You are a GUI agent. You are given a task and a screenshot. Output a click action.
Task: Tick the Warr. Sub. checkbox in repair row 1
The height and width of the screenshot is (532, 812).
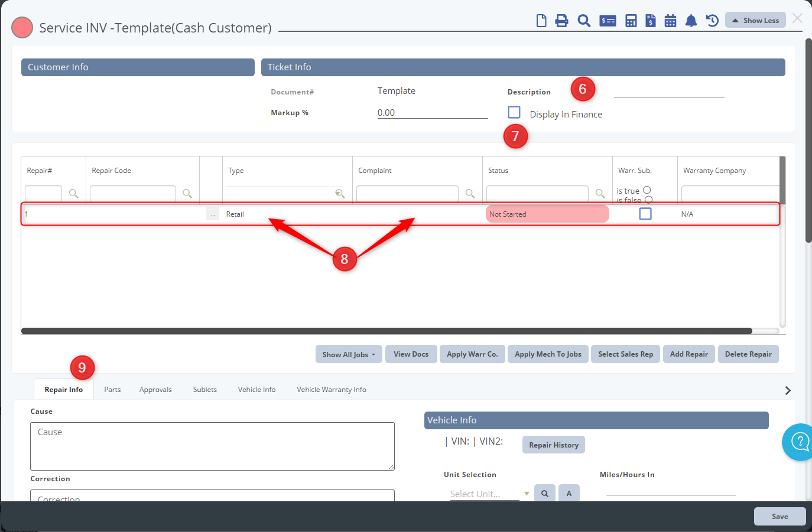pos(645,214)
